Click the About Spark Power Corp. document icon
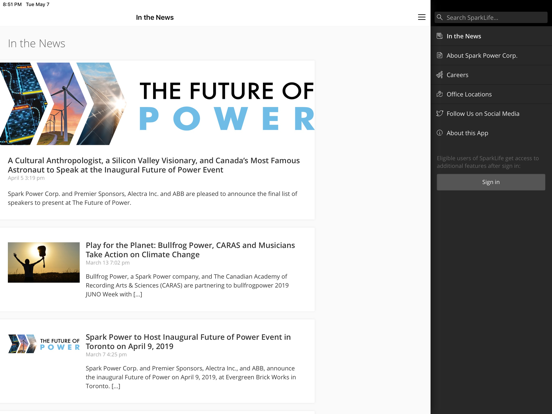Image resolution: width=552 pixels, height=414 pixels. point(439,55)
